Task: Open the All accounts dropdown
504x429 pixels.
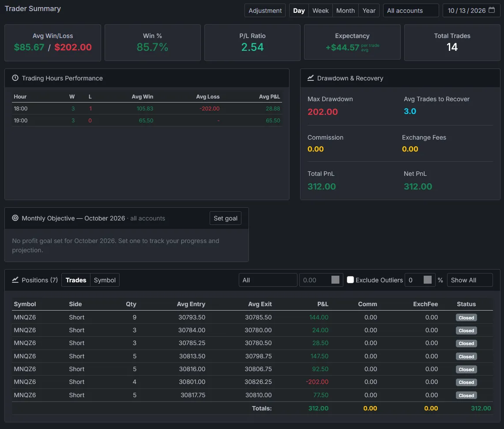Action: coord(411,10)
